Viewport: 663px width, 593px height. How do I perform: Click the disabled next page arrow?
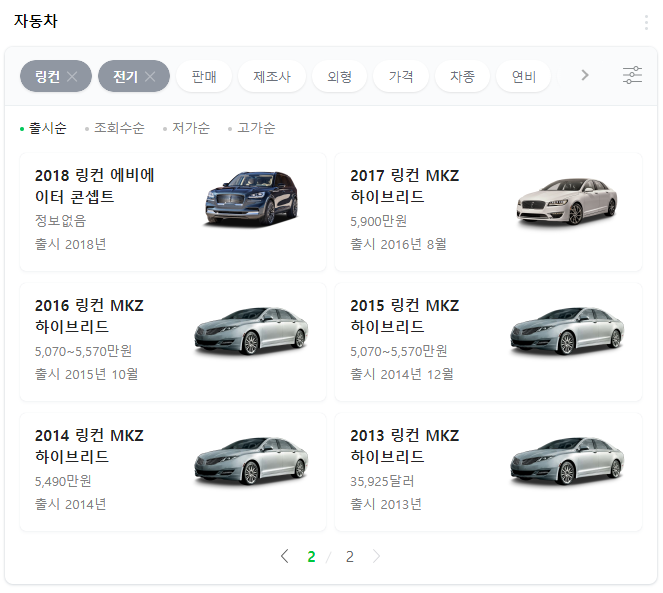376,556
